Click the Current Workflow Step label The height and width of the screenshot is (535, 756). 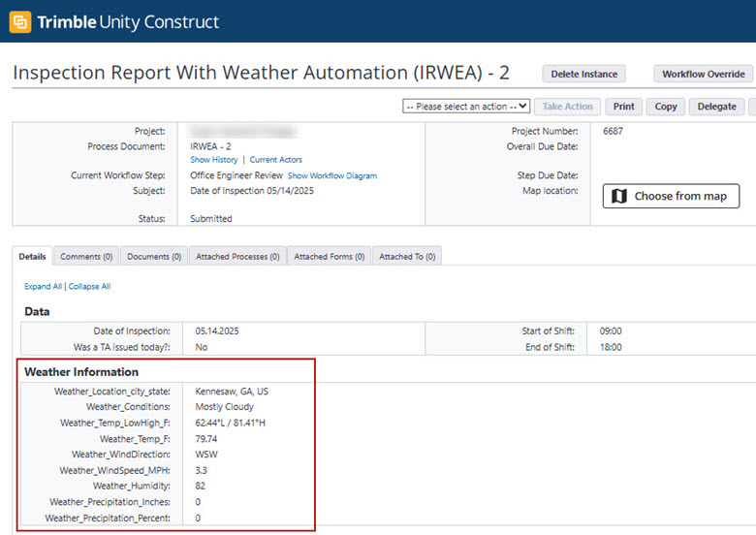(118, 175)
